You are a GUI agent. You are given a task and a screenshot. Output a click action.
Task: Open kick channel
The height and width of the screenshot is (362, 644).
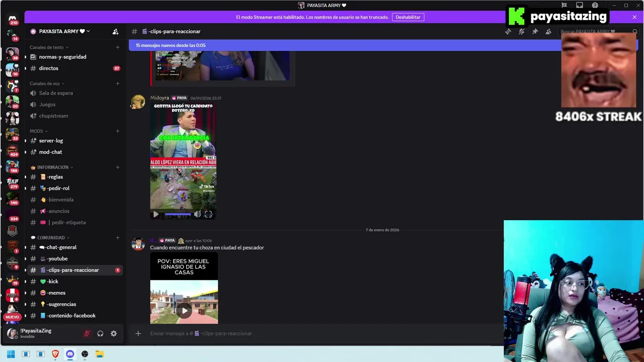[x=74, y=282]
